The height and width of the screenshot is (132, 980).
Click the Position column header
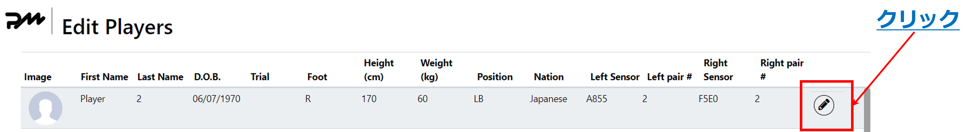495,77
